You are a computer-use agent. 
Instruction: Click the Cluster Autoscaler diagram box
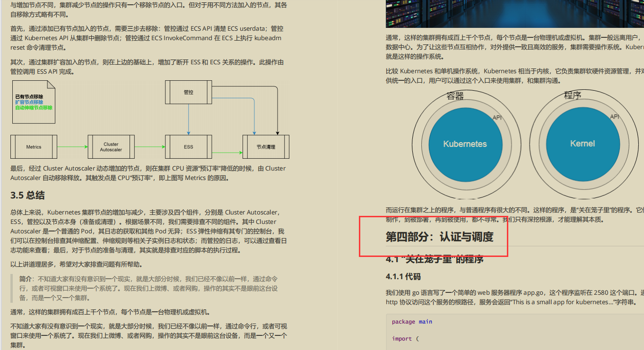tap(111, 147)
